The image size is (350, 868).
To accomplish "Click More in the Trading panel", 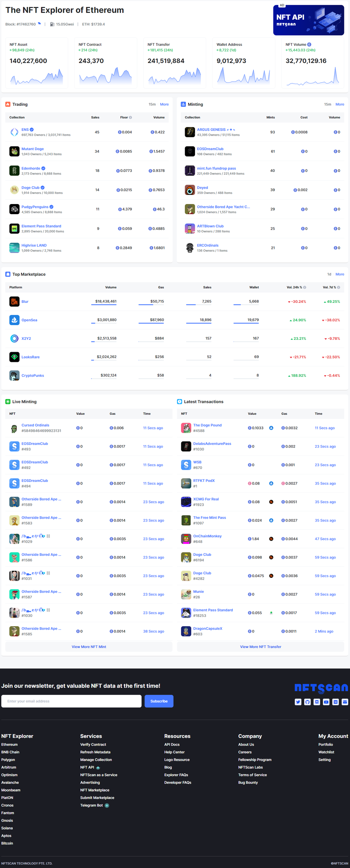I will click(164, 104).
